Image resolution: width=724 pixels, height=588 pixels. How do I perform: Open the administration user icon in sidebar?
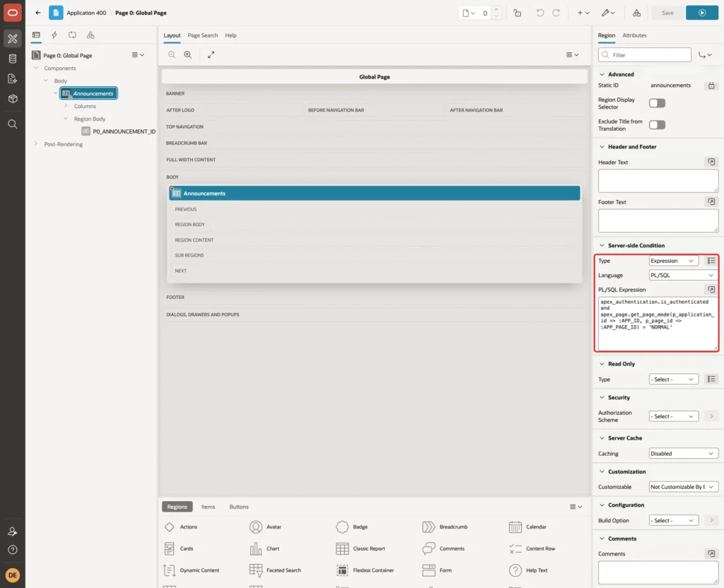(13, 531)
